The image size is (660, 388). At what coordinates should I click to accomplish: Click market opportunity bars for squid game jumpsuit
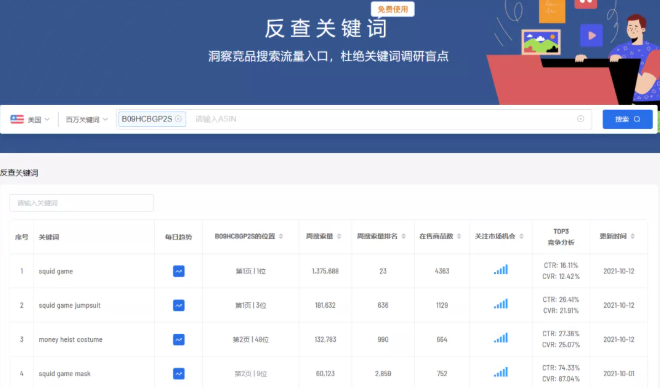click(501, 304)
